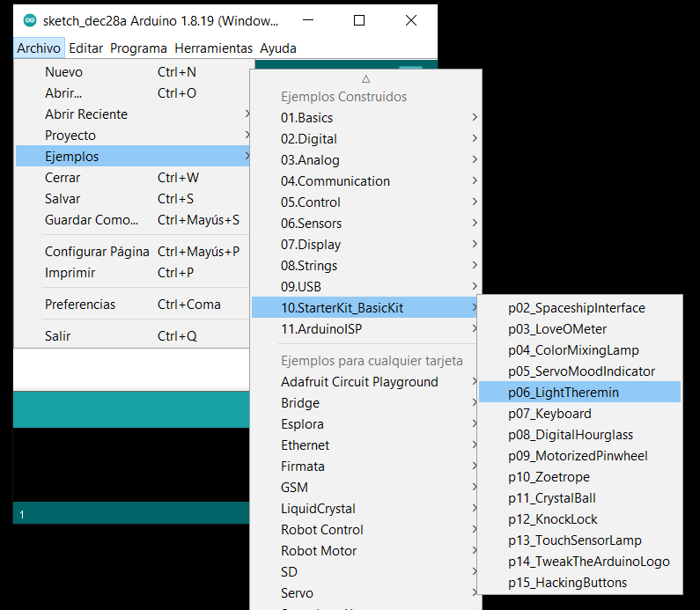Select Cerrar menu entry
This screenshot has width=700, height=610.
point(132,178)
